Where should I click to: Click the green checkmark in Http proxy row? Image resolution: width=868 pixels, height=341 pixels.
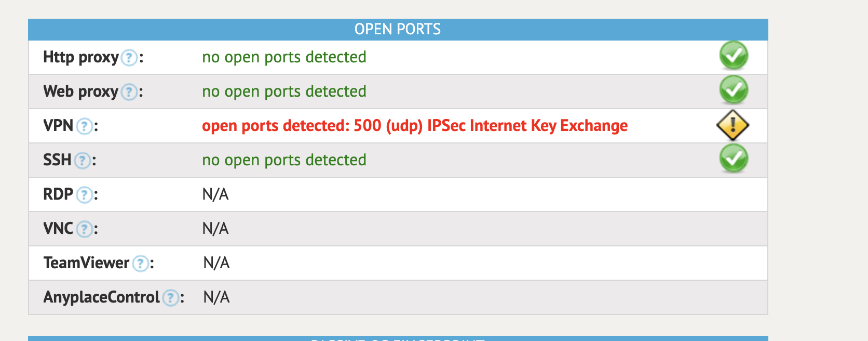point(734,56)
